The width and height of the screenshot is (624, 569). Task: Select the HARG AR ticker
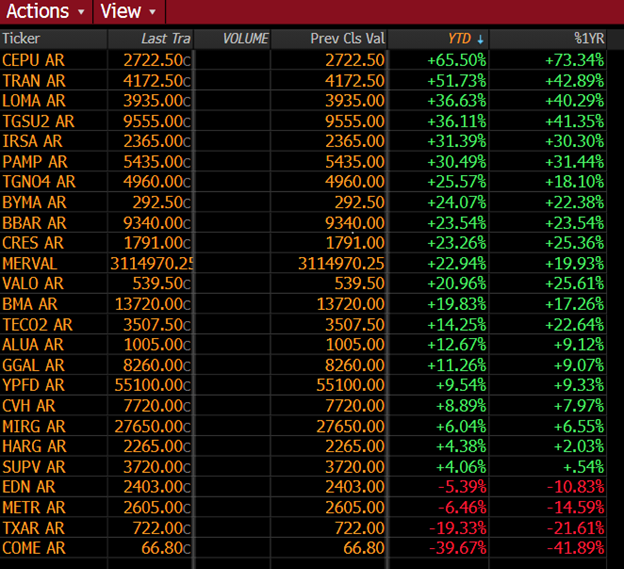coord(34,446)
